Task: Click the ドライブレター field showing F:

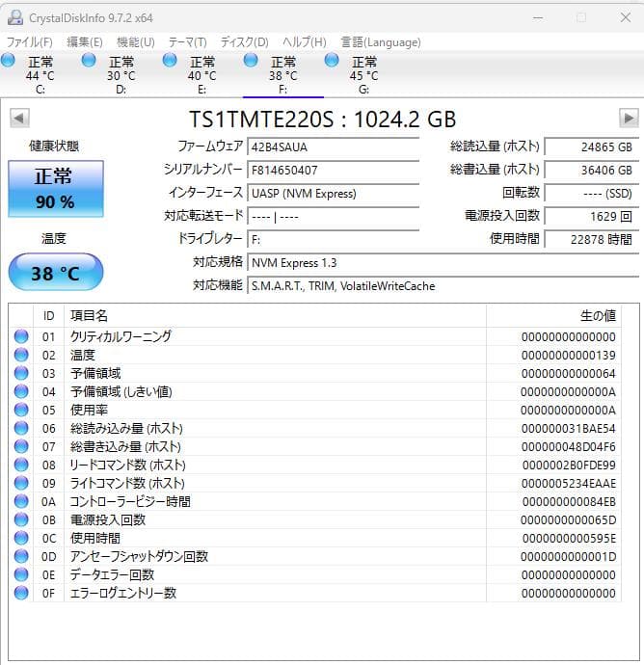Action: coord(333,239)
